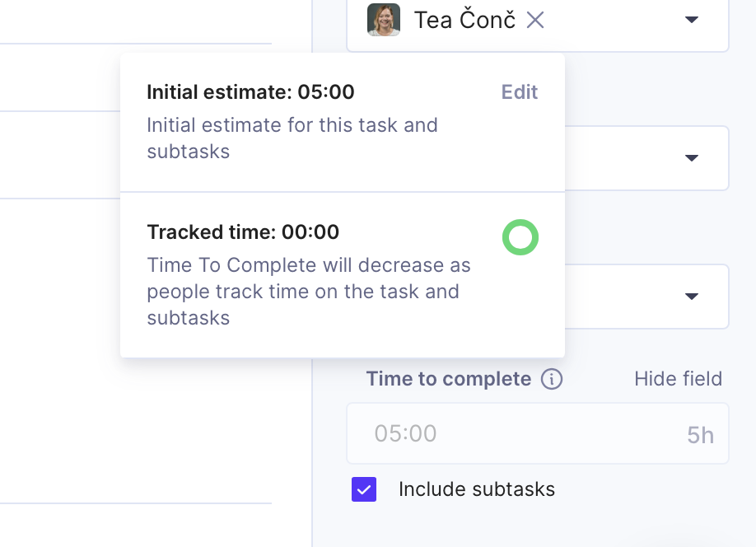Click Edit next to Initial estimate
This screenshot has width=756, height=547.
(x=520, y=92)
